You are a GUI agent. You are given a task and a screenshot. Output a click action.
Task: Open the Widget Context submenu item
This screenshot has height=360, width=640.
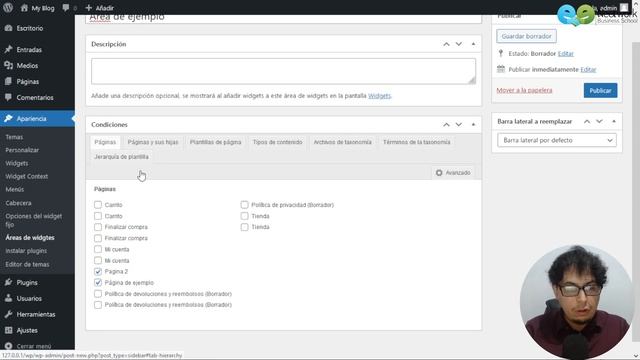click(27, 176)
